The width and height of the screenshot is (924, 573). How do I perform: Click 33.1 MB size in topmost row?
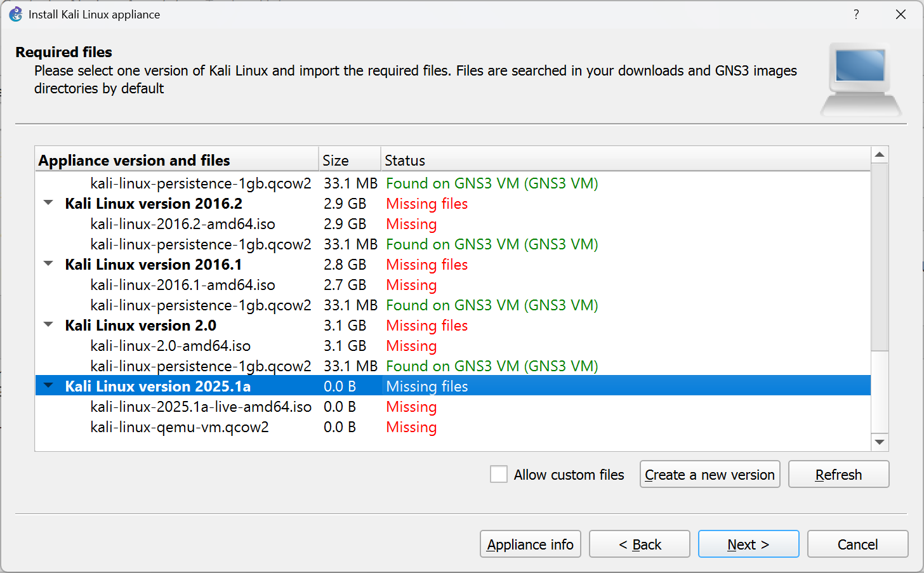(x=350, y=183)
